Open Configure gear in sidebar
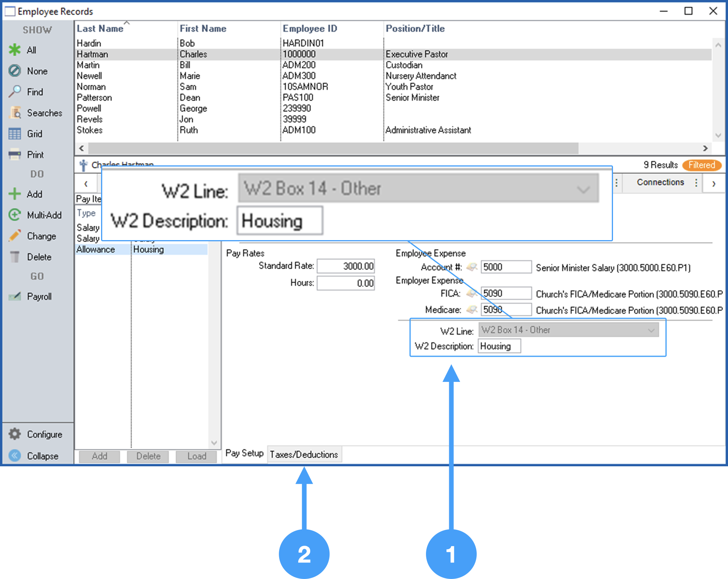This screenshot has height=579, width=728. (x=15, y=434)
